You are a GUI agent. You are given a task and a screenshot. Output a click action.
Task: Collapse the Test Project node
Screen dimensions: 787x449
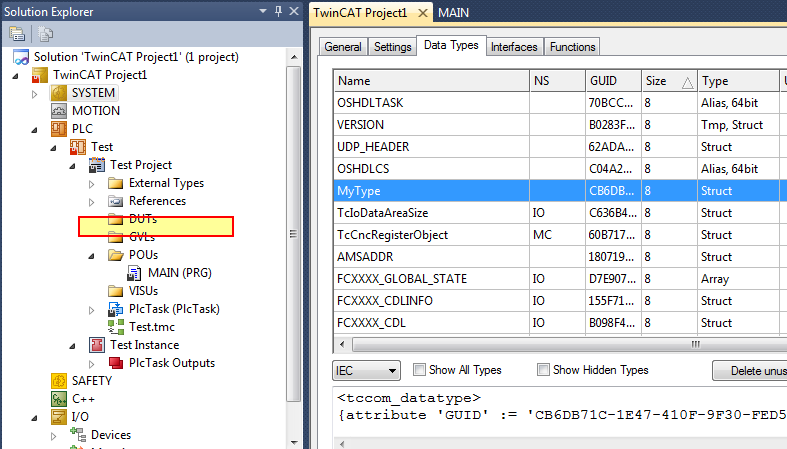pyautogui.click(x=72, y=166)
